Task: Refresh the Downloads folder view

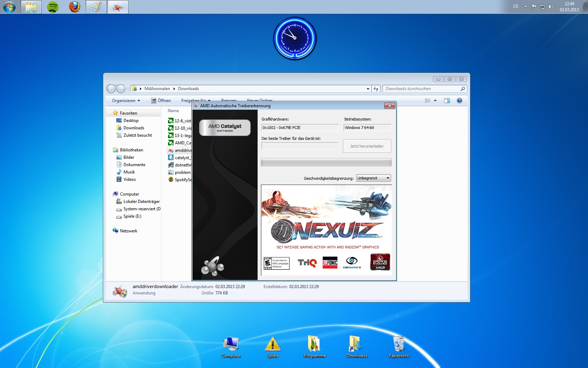Action: point(376,89)
